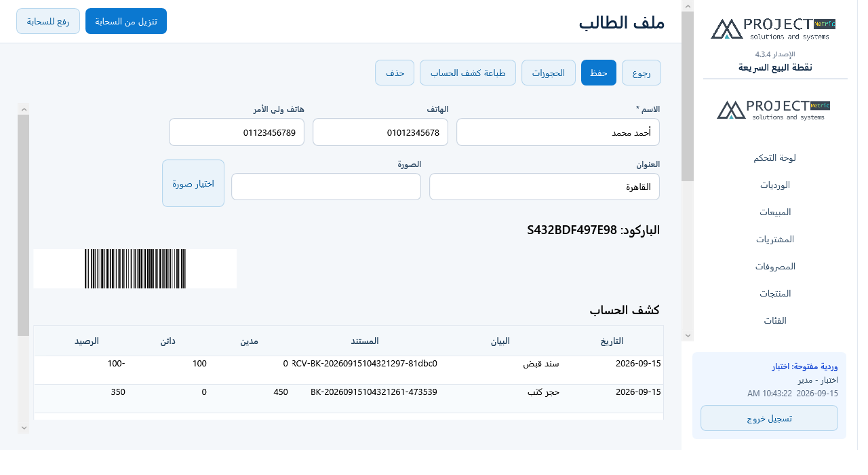Click the الإصدار 4.3.4 version label
The image size is (868, 475).
775,54
